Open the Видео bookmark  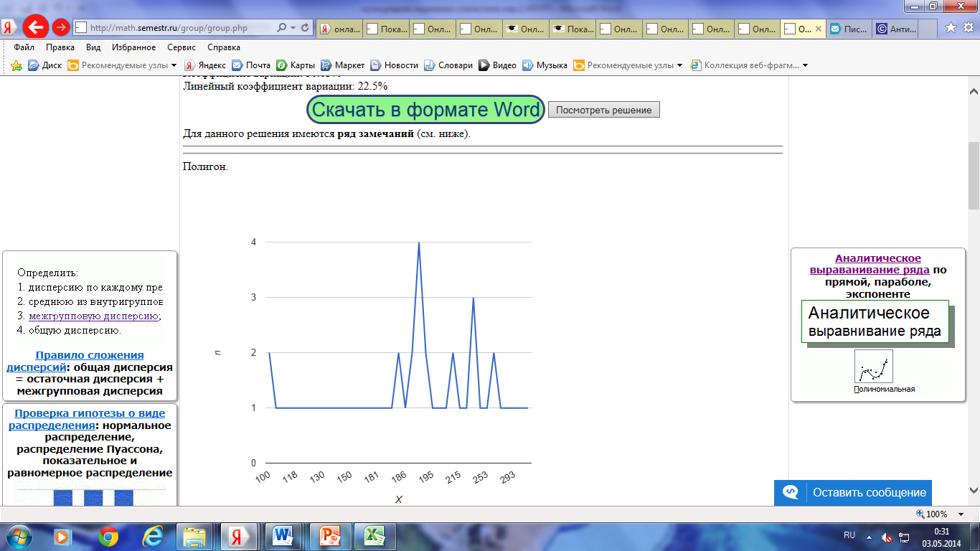[x=498, y=65]
